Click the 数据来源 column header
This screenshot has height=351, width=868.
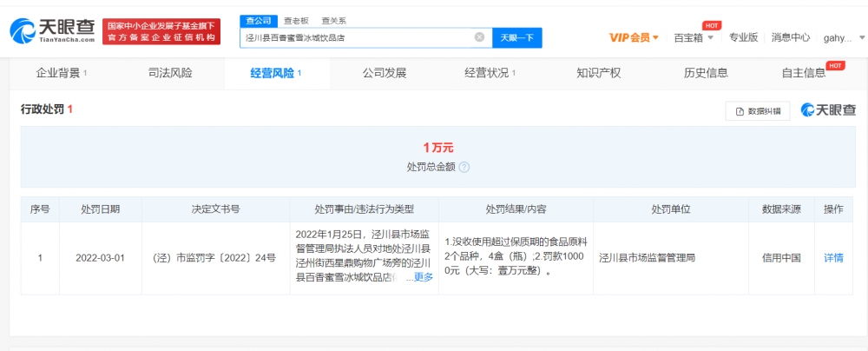point(781,209)
